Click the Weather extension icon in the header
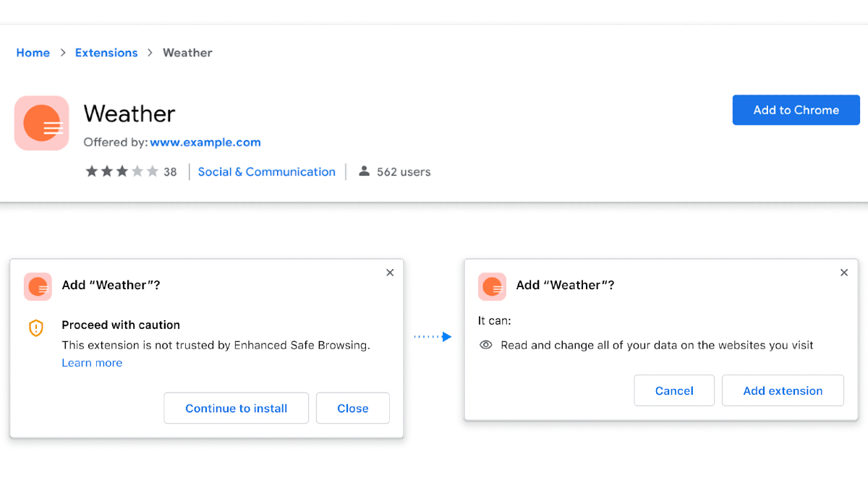Image resolution: width=868 pixels, height=488 pixels. click(41, 123)
